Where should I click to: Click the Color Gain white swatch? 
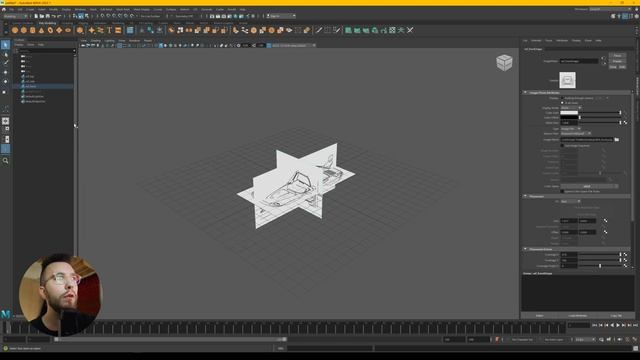pyautogui.click(x=569, y=113)
